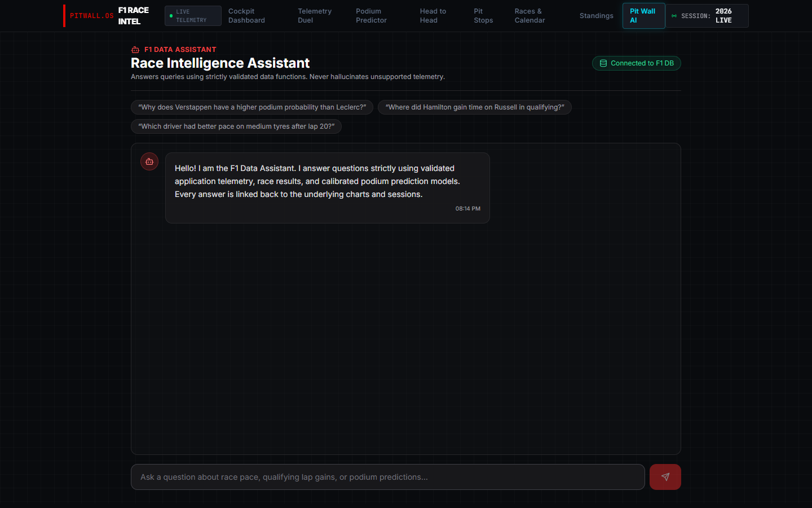Viewport: 812px width, 508px height.
Task: Navigate to Races & Calendar
Action: click(529, 16)
